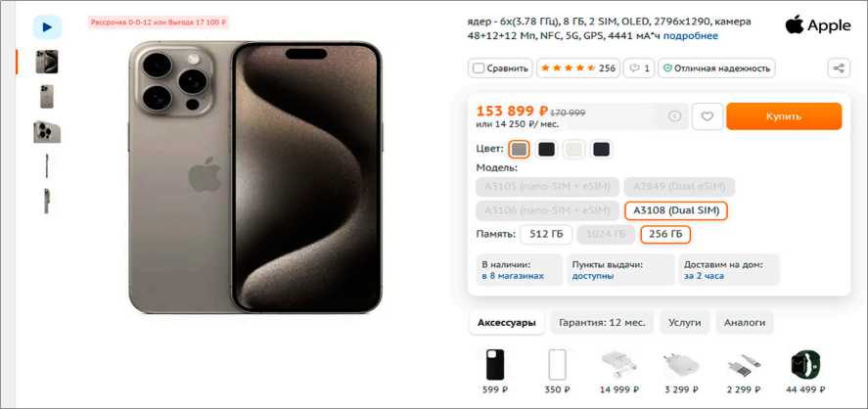This screenshot has width=868, height=409.
Task: Open the price tracking icon beside the price
Action: [674, 116]
